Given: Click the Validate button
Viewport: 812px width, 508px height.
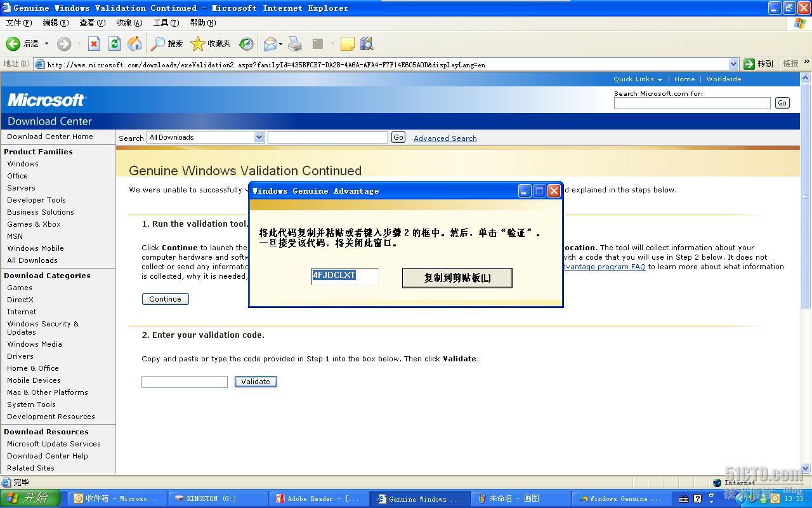Looking at the screenshot, I should [256, 382].
